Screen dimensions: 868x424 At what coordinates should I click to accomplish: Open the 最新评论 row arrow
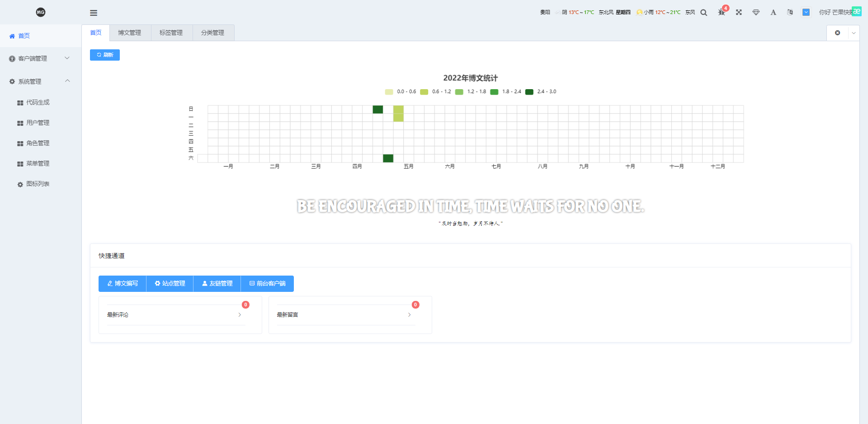point(240,315)
